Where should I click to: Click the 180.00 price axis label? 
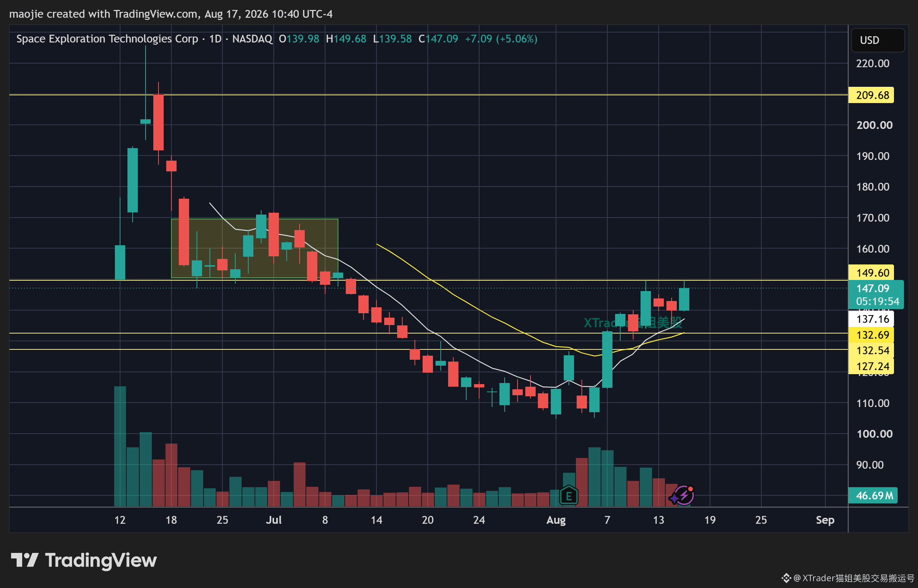(873, 187)
